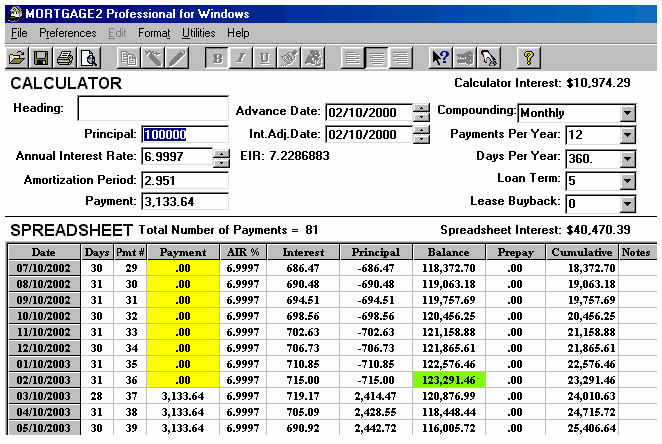Screen dimensions: 662x444
Task: Open Print Preview from the toolbar
Action: (88, 57)
